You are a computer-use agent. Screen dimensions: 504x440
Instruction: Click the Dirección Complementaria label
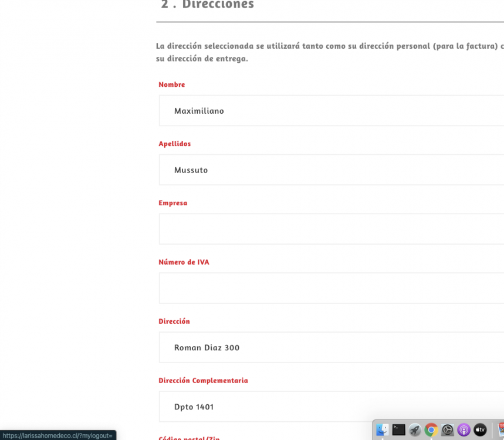pyautogui.click(x=203, y=380)
